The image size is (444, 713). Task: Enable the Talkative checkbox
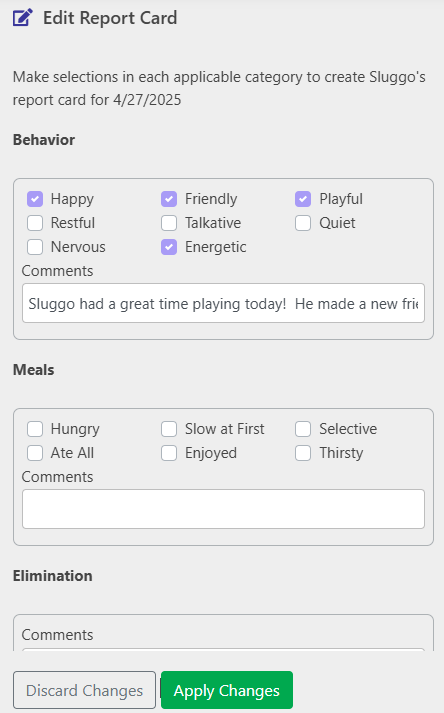(169, 223)
